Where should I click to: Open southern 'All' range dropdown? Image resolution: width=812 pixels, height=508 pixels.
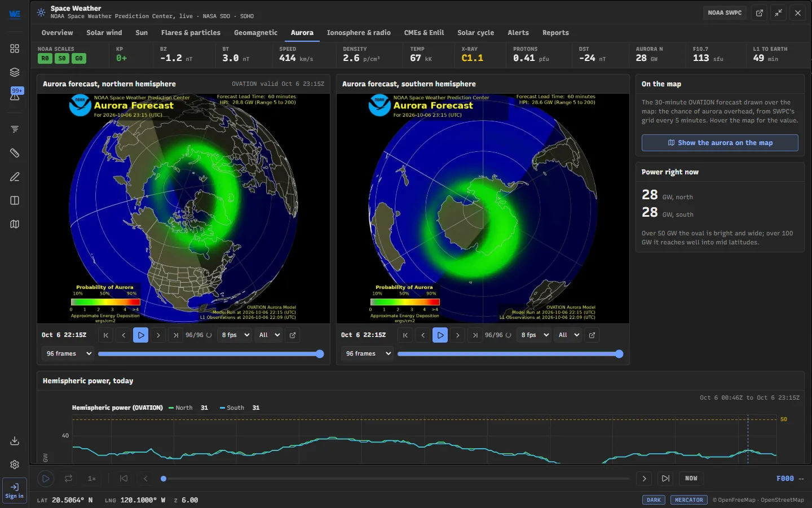(568, 335)
